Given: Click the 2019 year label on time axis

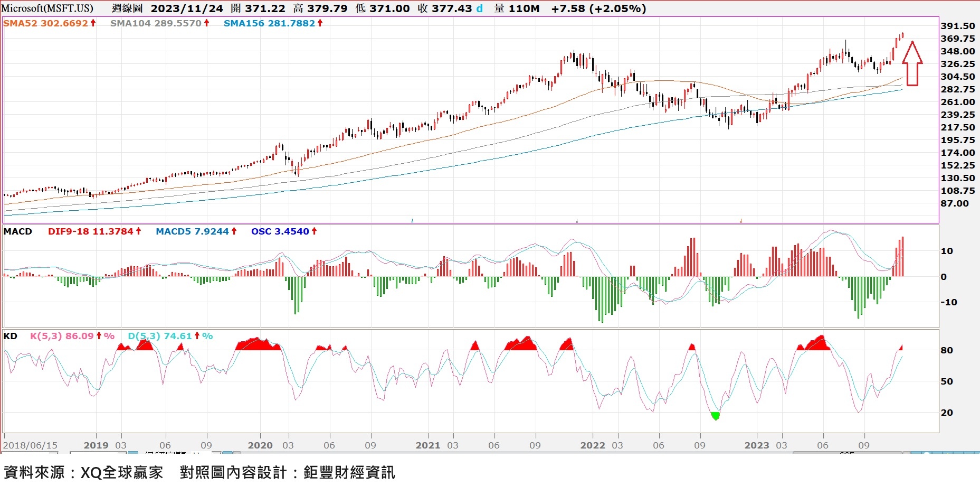Looking at the screenshot, I should (96, 445).
